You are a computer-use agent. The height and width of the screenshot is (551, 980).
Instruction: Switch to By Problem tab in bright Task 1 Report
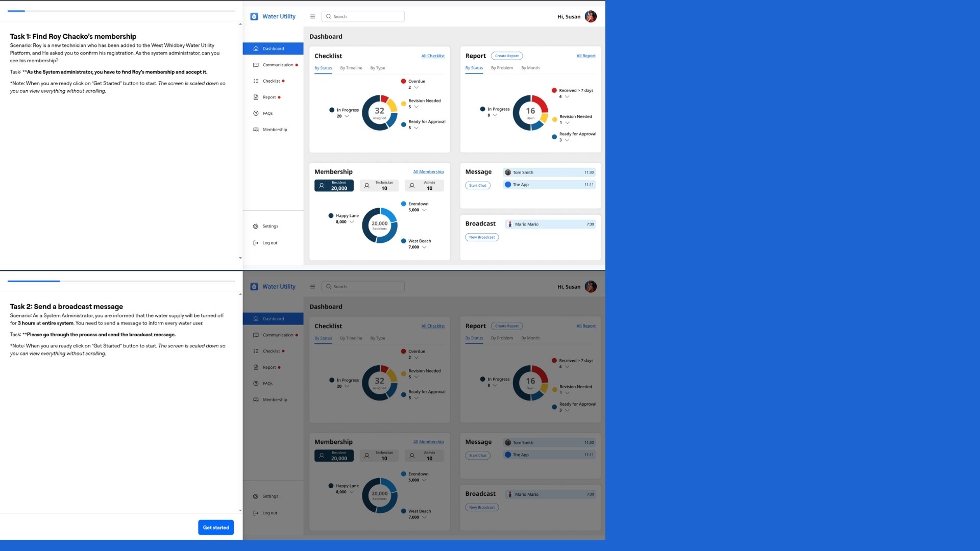502,68
